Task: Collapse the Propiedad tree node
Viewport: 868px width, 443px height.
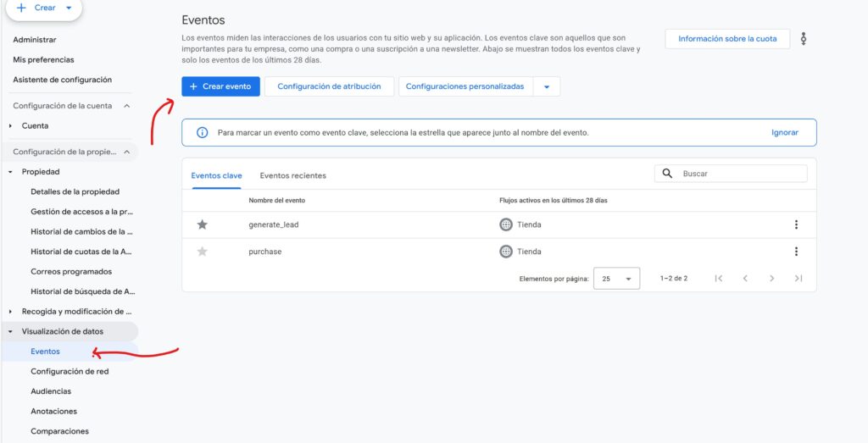Action: click(10, 172)
